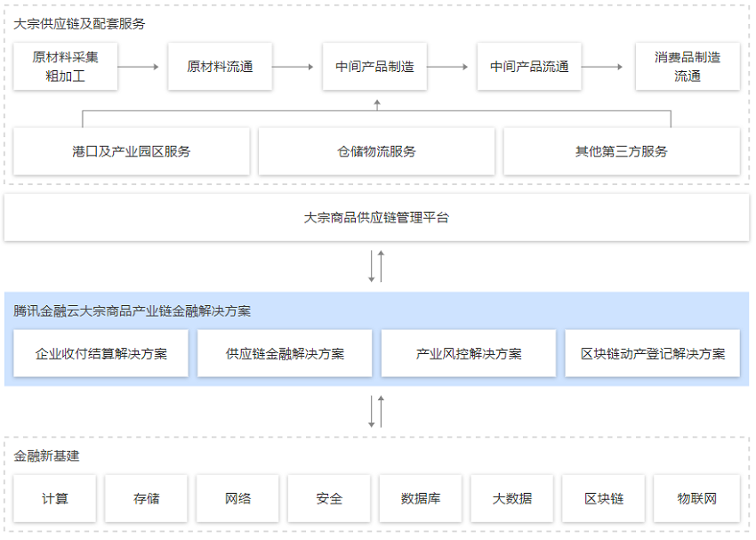Click the 原材料采集粗加工 box
The width and height of the screenshot is (756, 540).
[66, 67]
